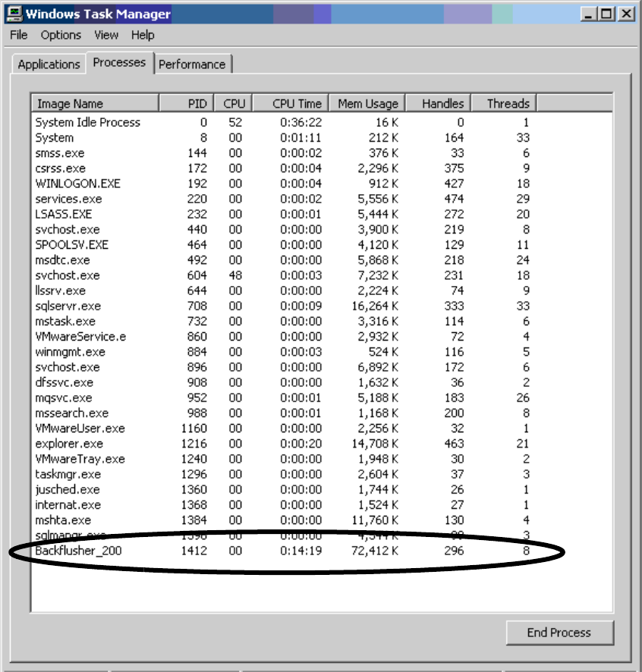Open the Options menu

point(61,35)
